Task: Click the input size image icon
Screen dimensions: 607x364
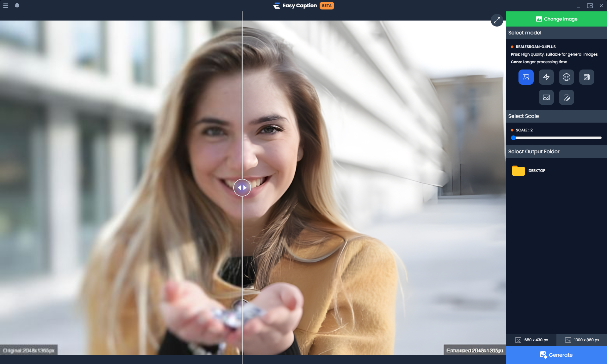Action: [518, 340]
